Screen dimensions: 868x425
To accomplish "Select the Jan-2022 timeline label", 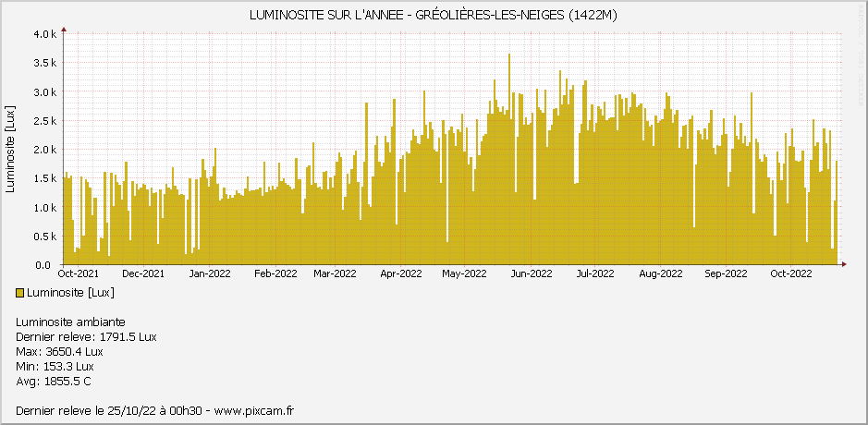I will coord(209,273).
